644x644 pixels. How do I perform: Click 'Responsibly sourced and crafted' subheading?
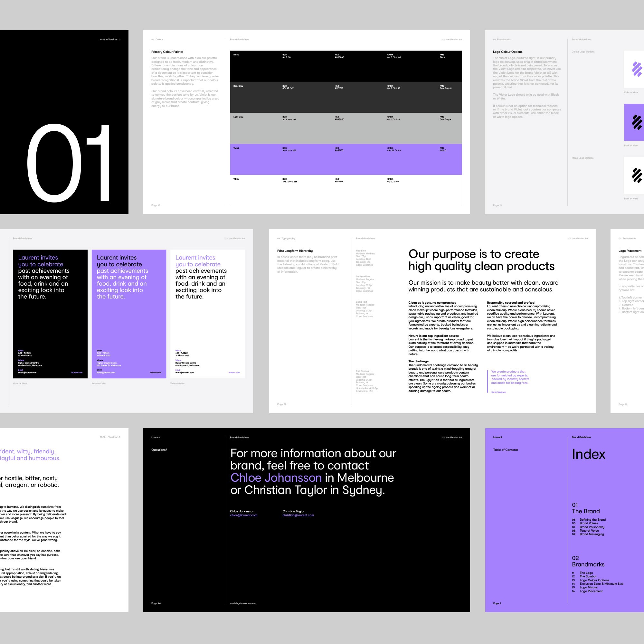click(510, 303)
